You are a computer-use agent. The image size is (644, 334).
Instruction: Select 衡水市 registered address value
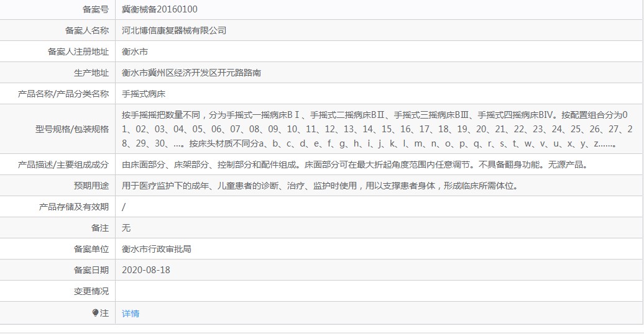[x=135, y=52]
